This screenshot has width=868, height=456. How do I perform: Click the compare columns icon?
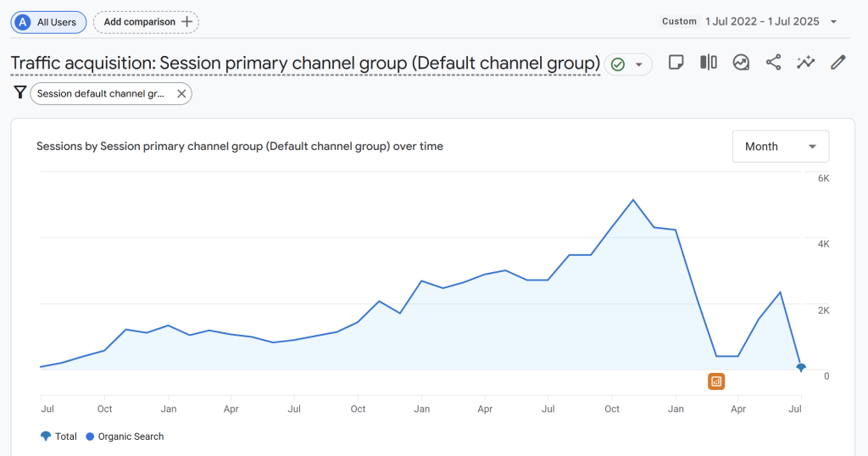point(709,63)
